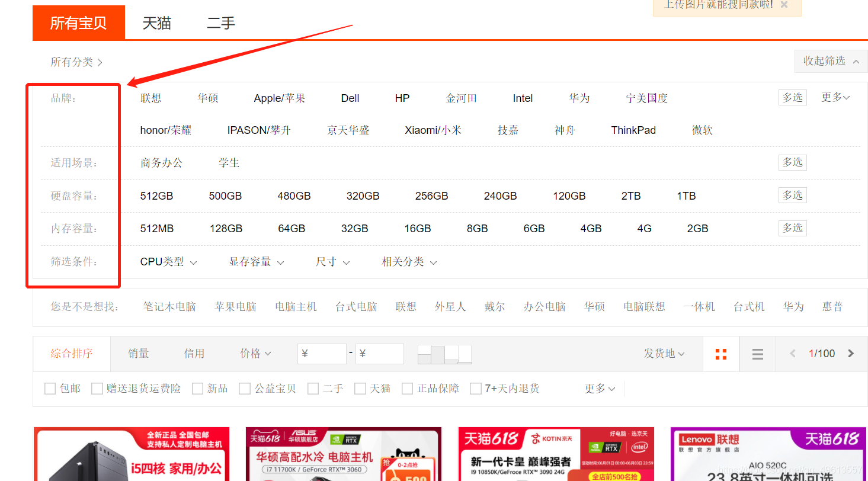The width and height of the screenshot is (868, 481).
Task: Enable the 天猫 filter checkbox
Action: point(360,389)
